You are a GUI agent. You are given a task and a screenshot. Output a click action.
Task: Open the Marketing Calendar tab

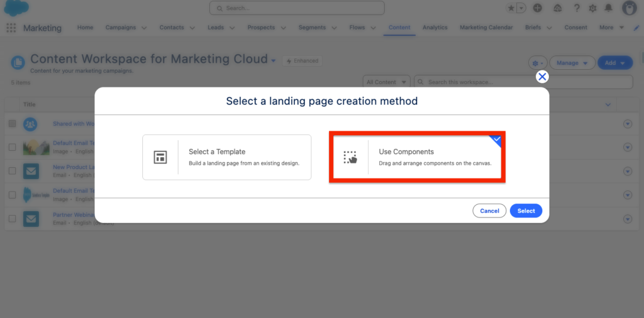(x=486, y=28)
